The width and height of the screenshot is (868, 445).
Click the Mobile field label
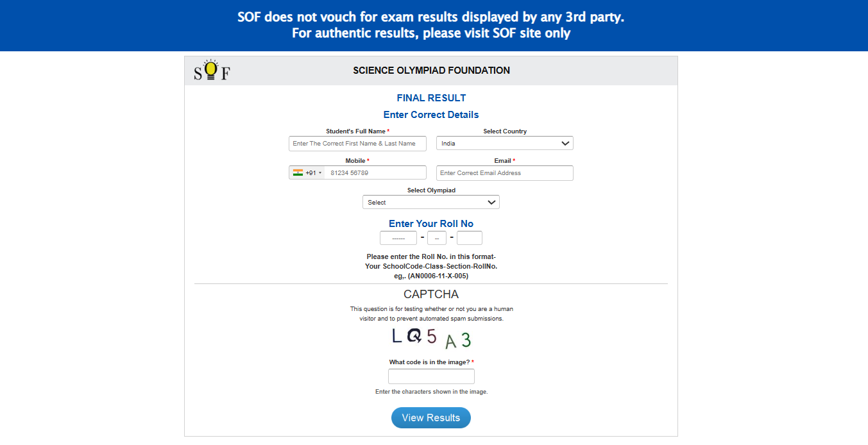[355, 161]
